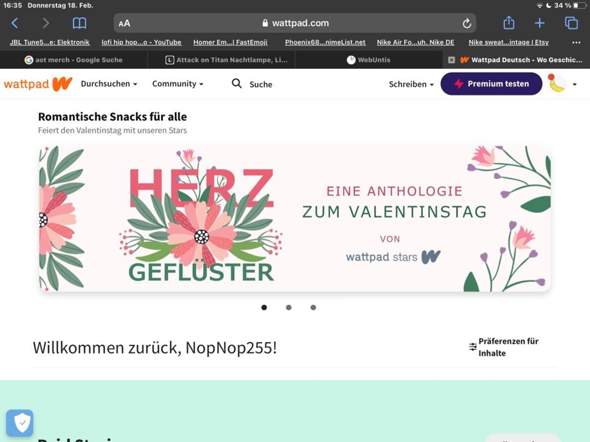The height and width of the screenshot is (442, 590).
Task: Click into the Suche search field
Action: [x=261, y=84]
